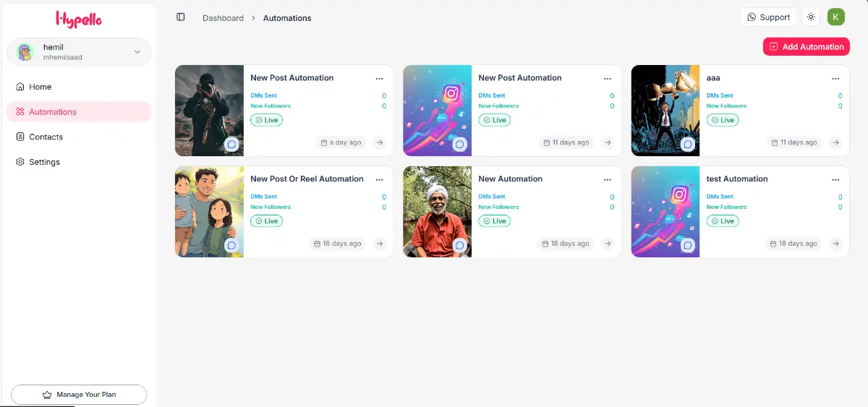Click arrow on New Post Or Reel Automation
Screen dimensions: 868x407
point(380,244)
